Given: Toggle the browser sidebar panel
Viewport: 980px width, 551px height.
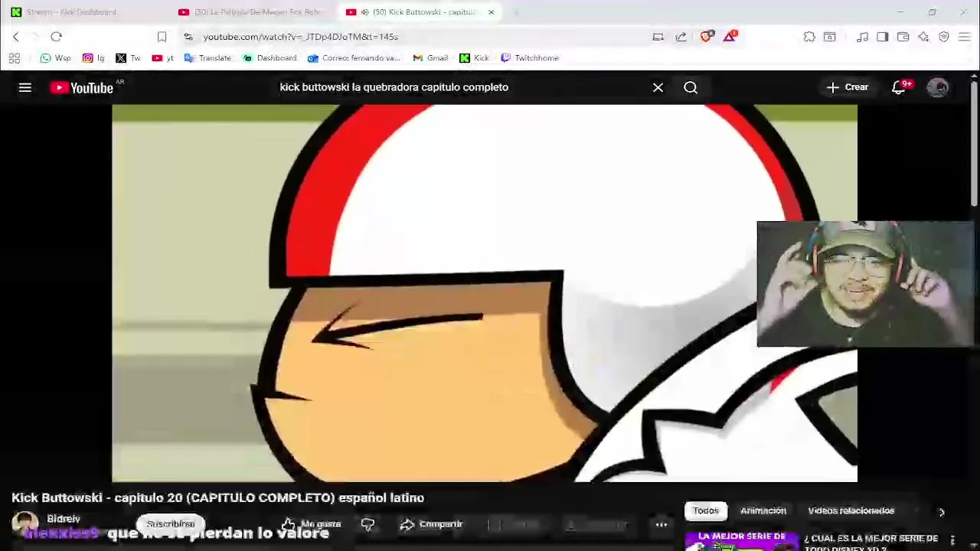Looking at the screenshot, I should (x=883, y=37).
